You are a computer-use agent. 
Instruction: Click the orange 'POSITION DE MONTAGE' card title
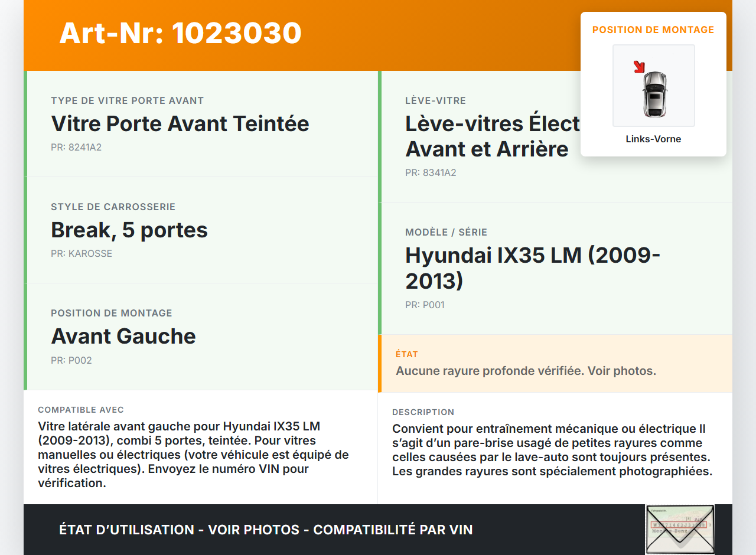tap(653, 30)
